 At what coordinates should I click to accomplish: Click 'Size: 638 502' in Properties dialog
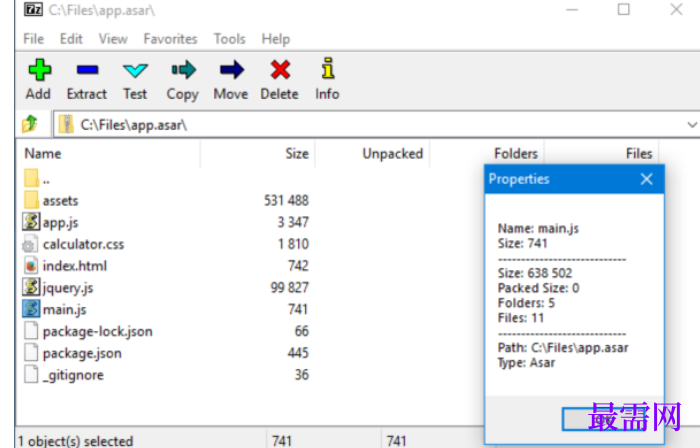(535, 273)
